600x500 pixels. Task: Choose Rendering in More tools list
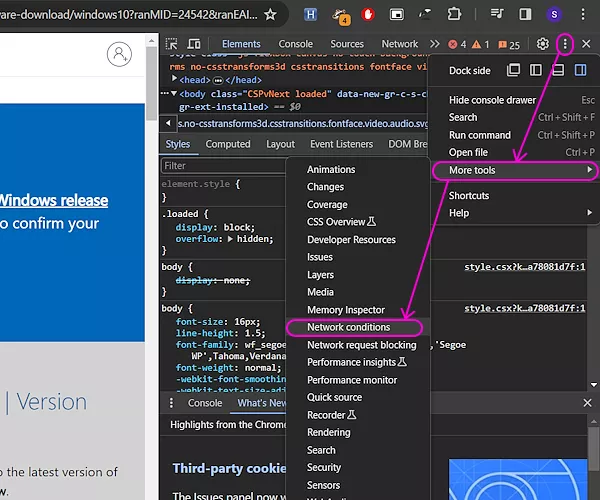tap(329, 432)
